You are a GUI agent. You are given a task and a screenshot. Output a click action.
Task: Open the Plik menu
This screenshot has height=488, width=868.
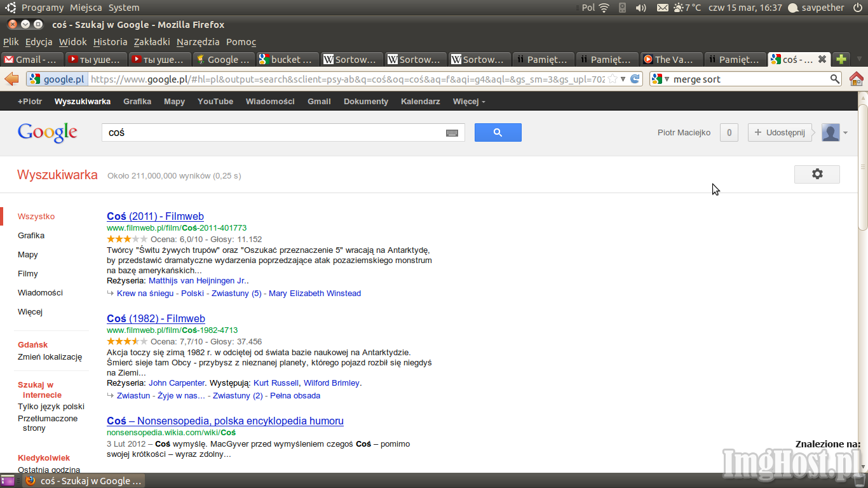coord(11,42)
